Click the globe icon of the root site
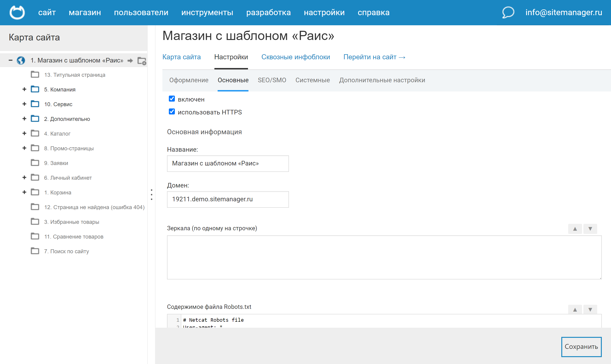 coord(21,60)
